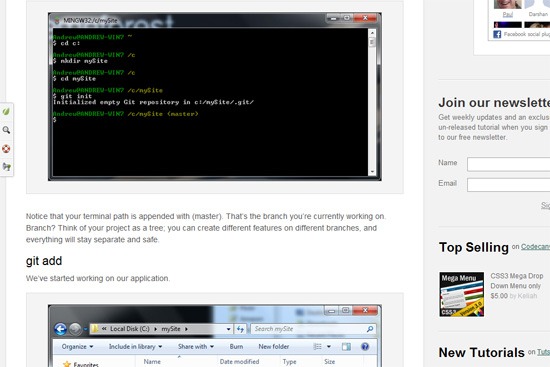Click the CSS3 Mega Drop Down Menu link

[x=517, y=281]
